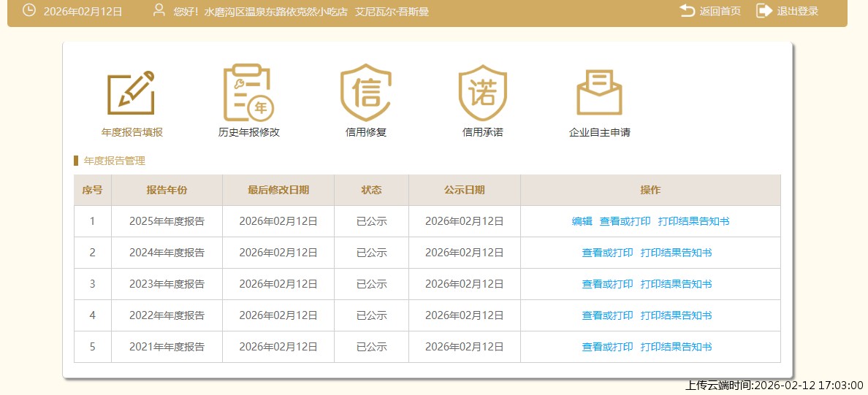Open the 信用修复 shield icon
The height and width of the screenshot is (395, 868).
click(x=365, y=93)
